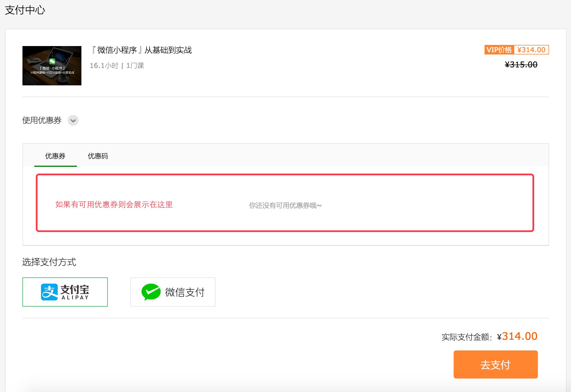Click the 16.1小时 | 1门课 course info

[117, 66]
